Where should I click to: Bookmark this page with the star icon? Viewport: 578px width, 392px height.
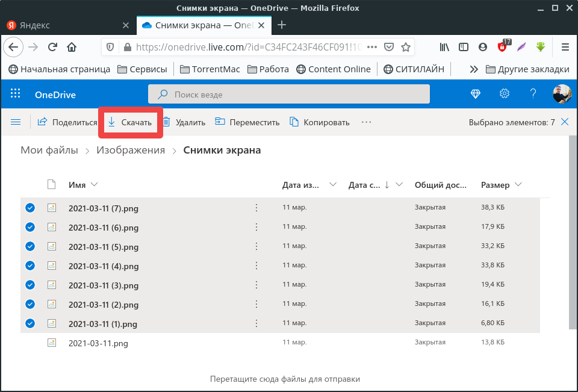[x=406, y=47]
